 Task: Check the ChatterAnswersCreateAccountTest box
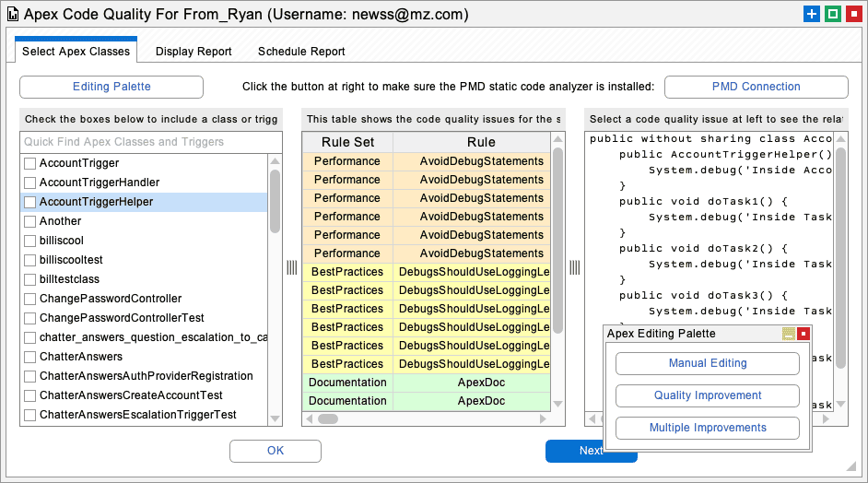[29, 396]
